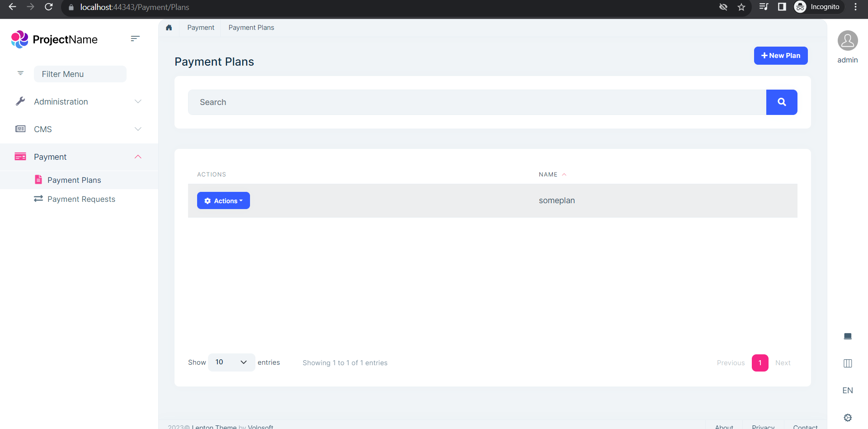This screenshot has height=429, width=868.
Task: Click the New Plan button
Action: pyautogui.click(x=780, y=56)
